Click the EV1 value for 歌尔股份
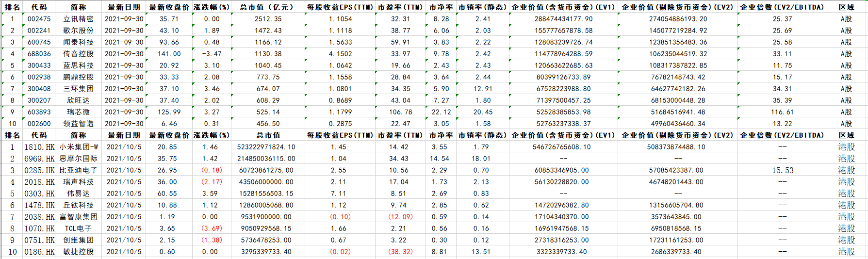868x259 pixels. (x=563, y=31)
